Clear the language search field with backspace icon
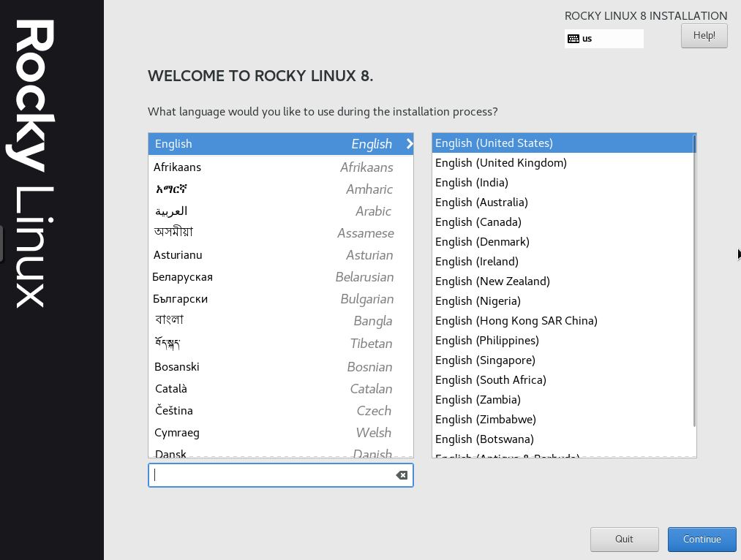 click(402, 475)
